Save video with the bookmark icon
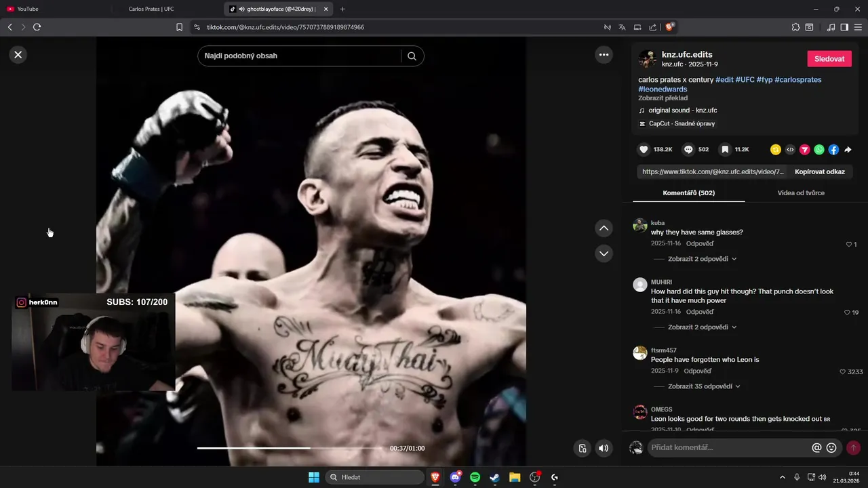The height and width of the screenshot is (488, 868). [x=725, y=150]
